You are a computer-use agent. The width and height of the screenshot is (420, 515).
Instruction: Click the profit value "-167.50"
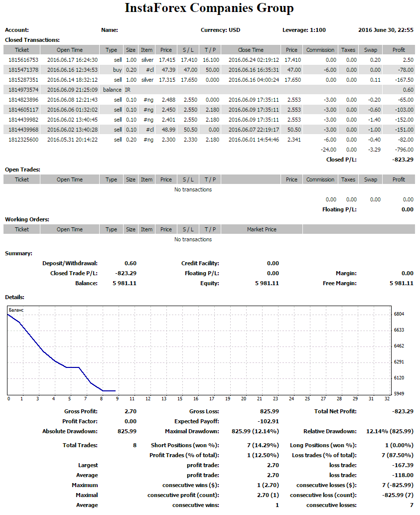(x=404, y=80)
